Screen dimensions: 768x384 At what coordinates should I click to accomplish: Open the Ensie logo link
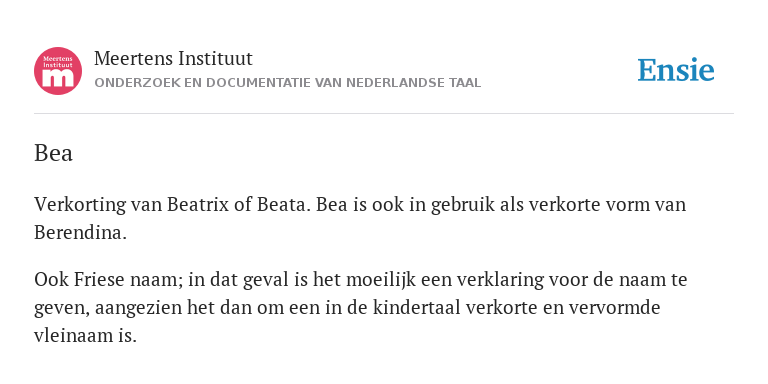pos(676,70)
